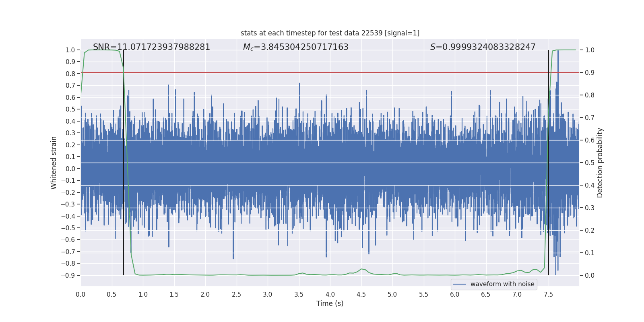
Task: Select the −0.6 tick on the strain axis
Action: point(68,240)
